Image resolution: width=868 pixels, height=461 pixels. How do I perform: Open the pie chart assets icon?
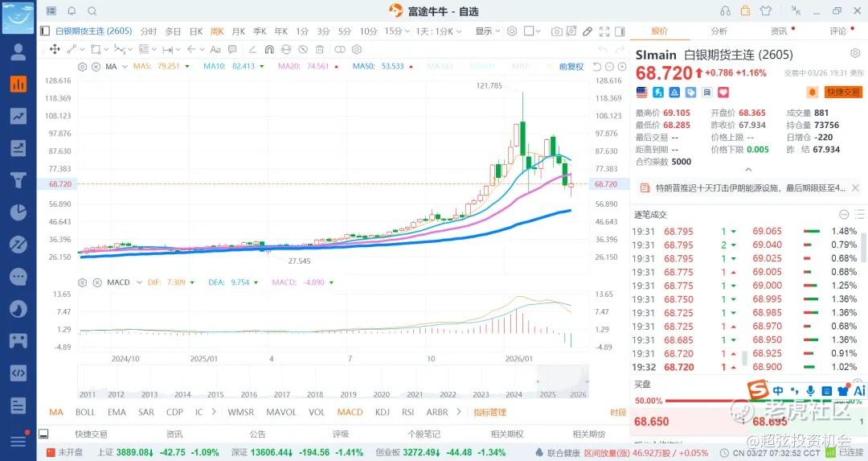(18, 212)
